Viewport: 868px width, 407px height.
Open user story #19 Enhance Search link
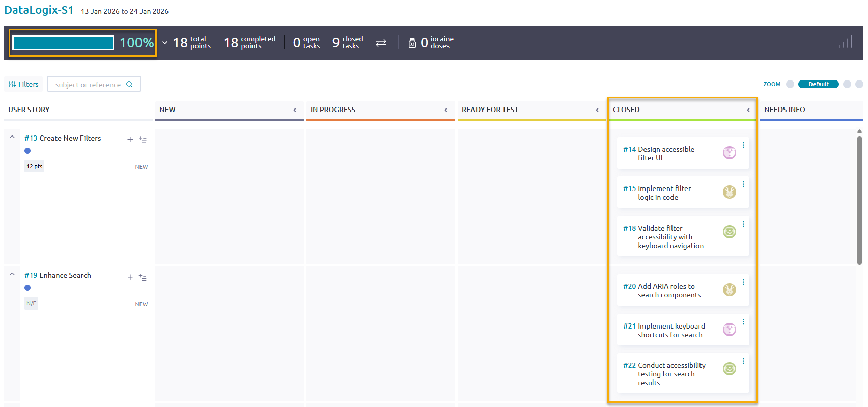[58, 275]
